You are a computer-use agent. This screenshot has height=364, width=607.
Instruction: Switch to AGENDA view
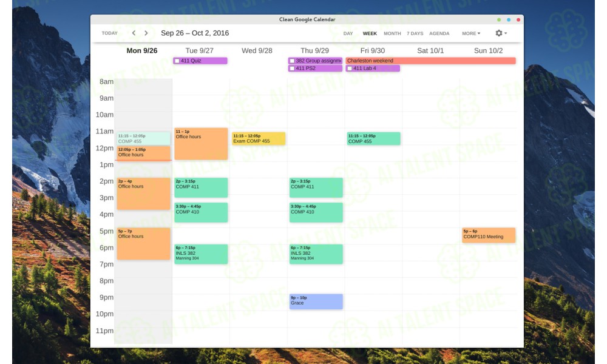click(439, 33)
